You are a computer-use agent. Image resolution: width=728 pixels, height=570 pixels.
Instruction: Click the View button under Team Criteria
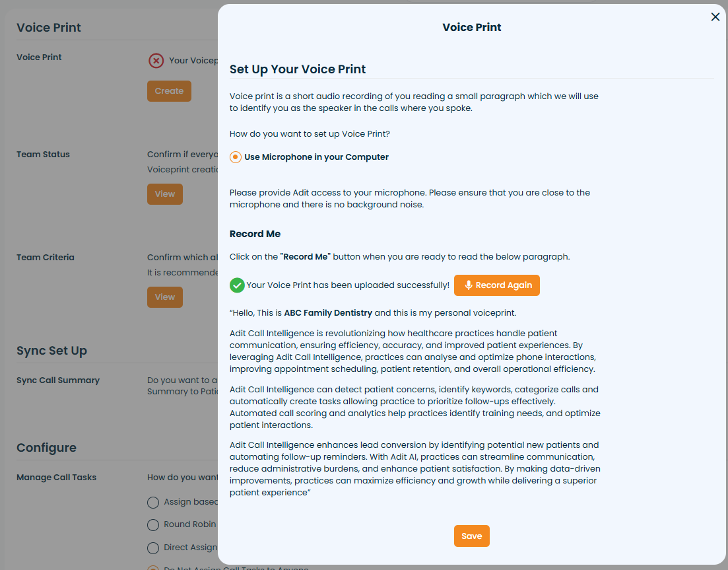[164, 297]
